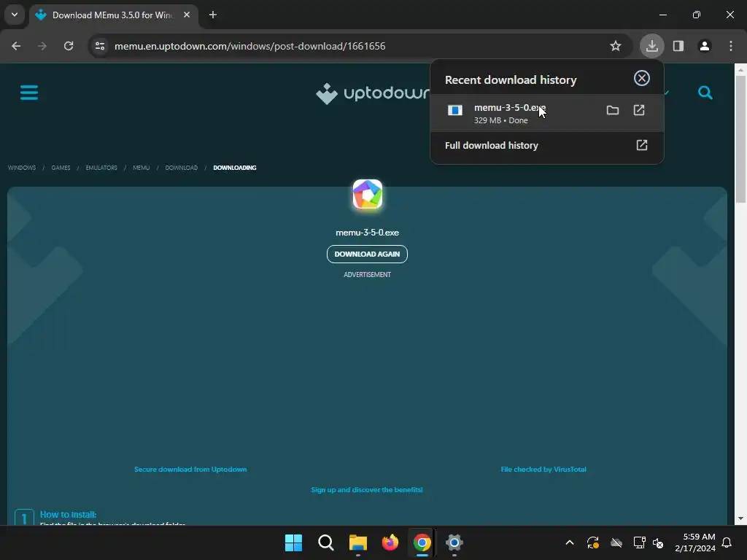Open Chrome side panel

pyautogui.click(x=678, y=46)
